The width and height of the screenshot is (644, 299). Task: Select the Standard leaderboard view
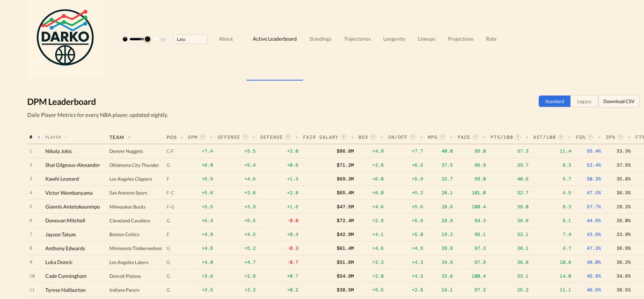554,101
